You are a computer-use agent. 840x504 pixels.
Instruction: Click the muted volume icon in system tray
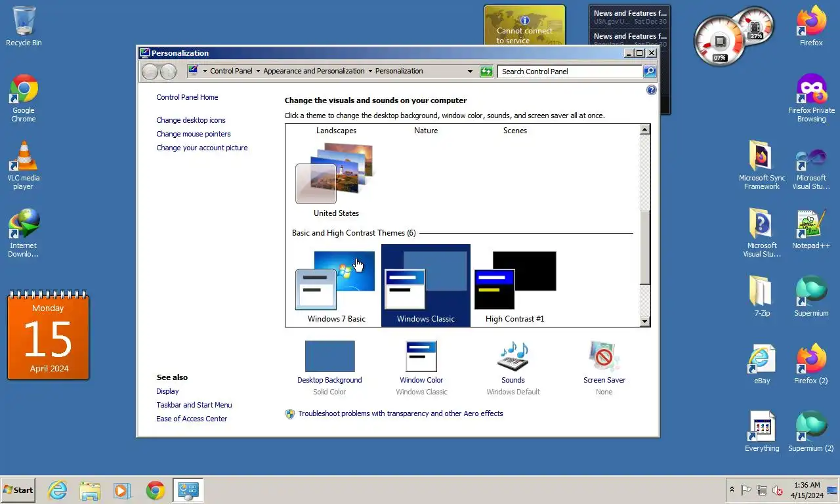(778, 490)
